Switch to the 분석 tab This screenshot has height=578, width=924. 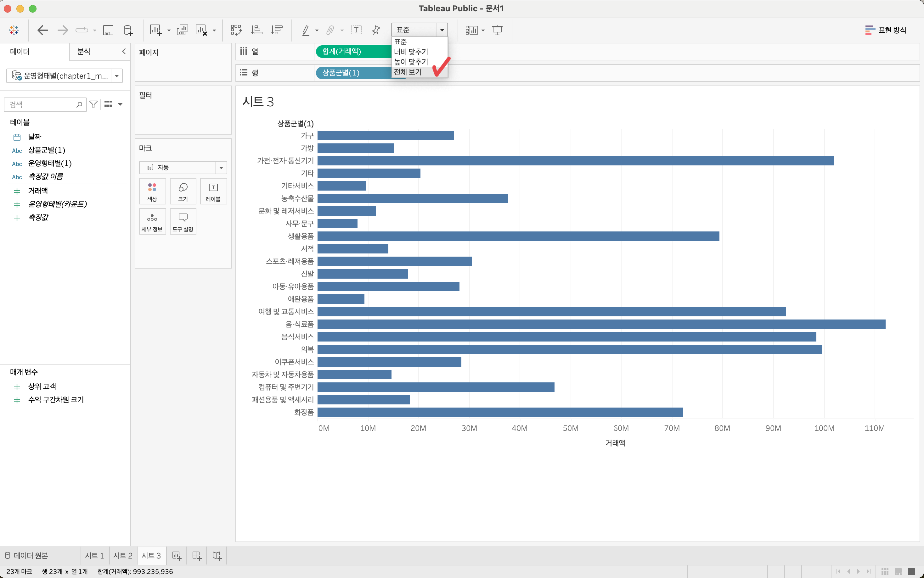click(x=84, y=51)
